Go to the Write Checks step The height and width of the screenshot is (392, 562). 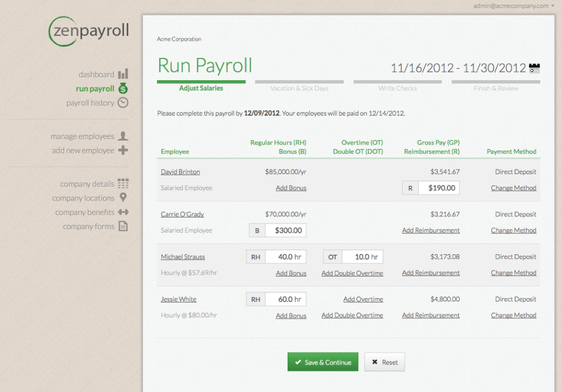[x=397, y=88]
